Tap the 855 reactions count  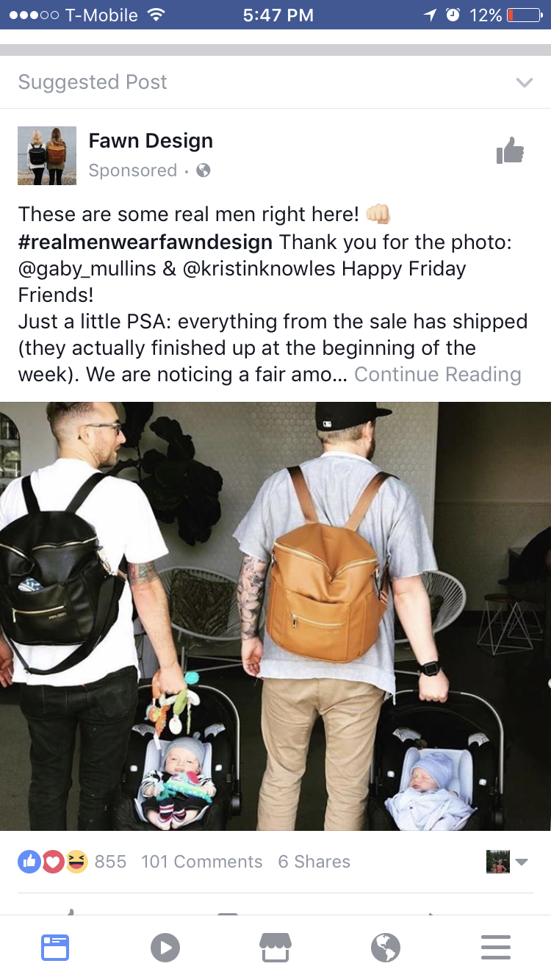pos(110,862)
